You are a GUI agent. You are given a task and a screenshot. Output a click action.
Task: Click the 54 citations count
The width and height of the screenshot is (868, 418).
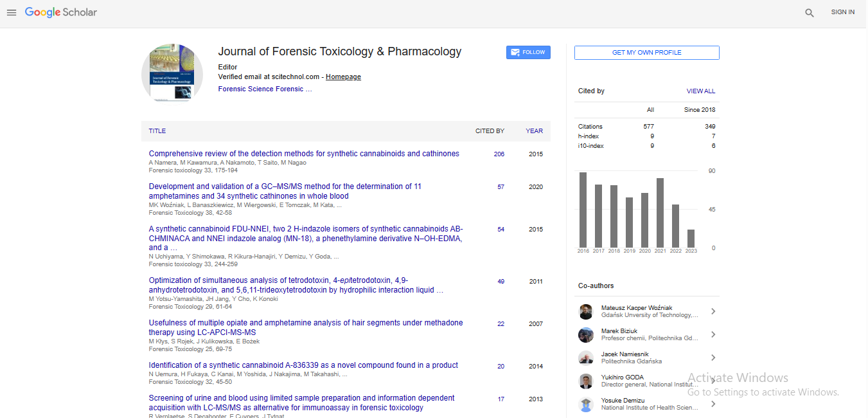[x=501, y=230]
